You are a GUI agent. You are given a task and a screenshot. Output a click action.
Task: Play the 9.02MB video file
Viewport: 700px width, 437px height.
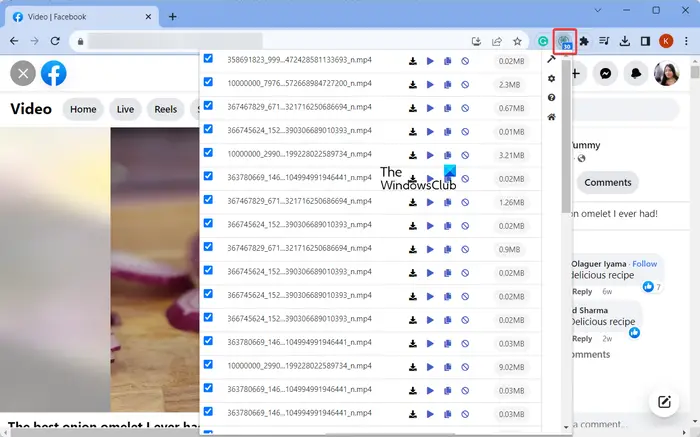point(430,367)
